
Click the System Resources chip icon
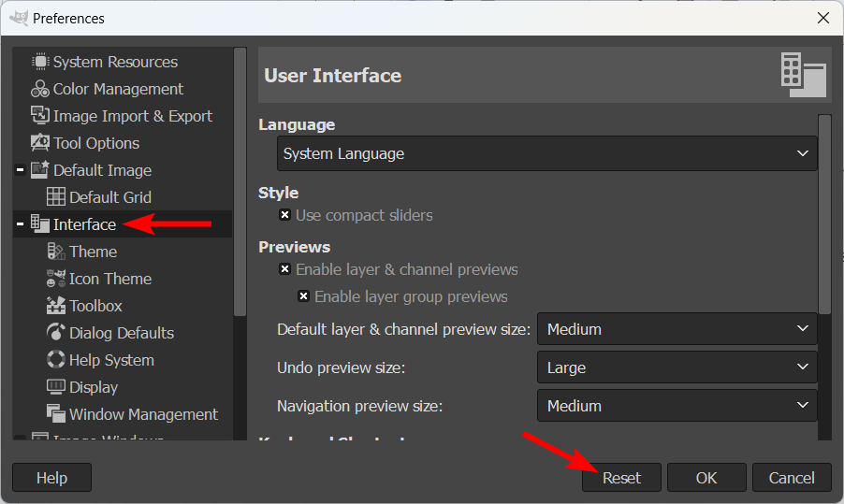(39, 62)
